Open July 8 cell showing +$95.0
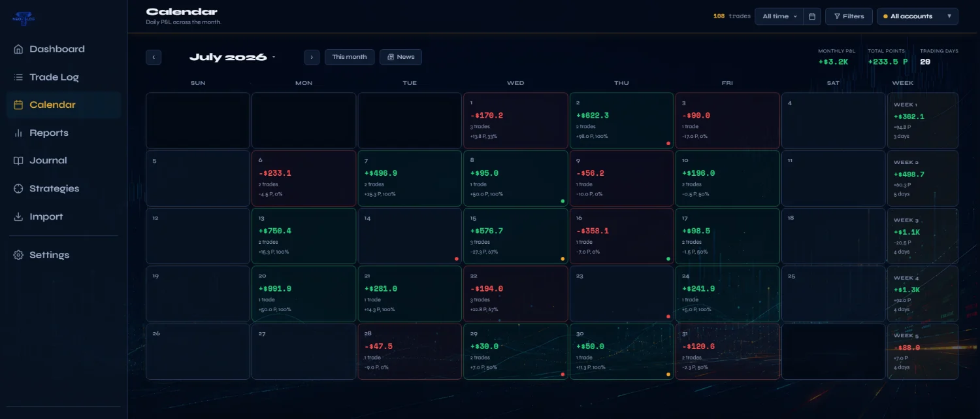This screenshot has height=419, width=980. (x=515, y=178)
